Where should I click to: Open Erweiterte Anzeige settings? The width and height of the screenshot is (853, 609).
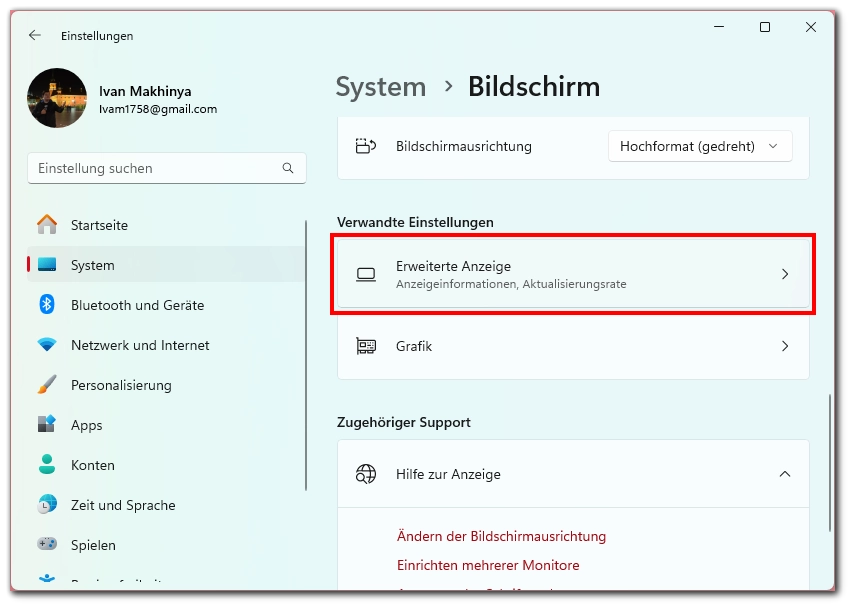[x=573, y=274]
